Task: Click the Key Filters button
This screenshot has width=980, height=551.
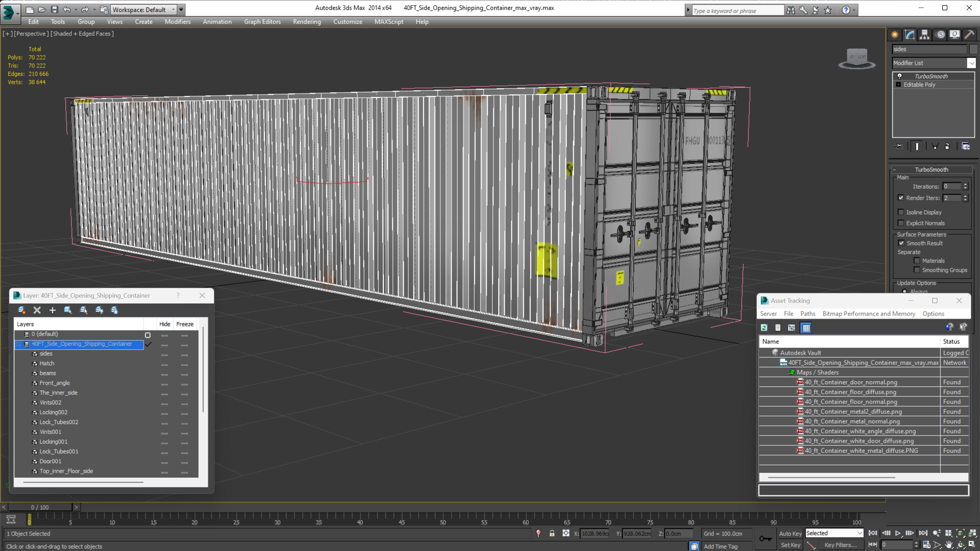Action: (x=841, y=544)
